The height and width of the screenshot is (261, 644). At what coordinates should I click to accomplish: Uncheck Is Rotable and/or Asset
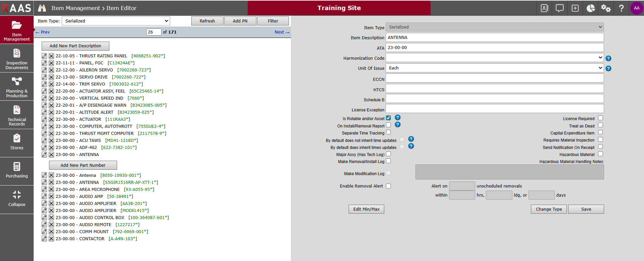point(389,118)
